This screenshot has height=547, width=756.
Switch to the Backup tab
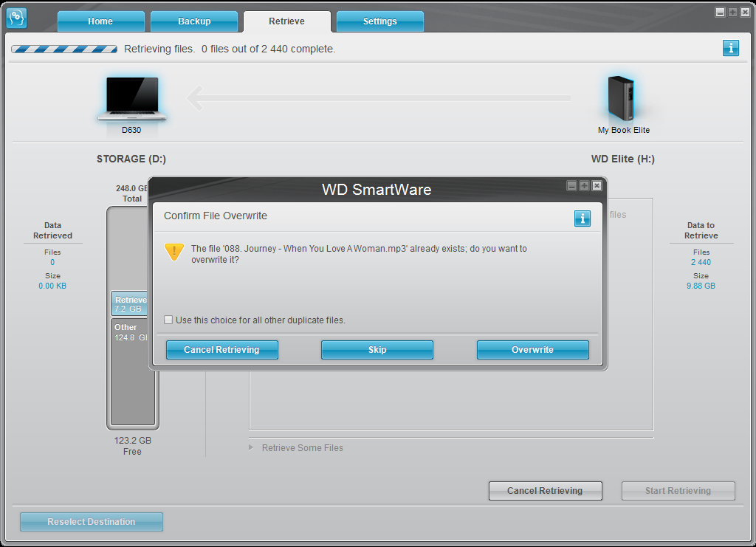click(x=194, y=21)
